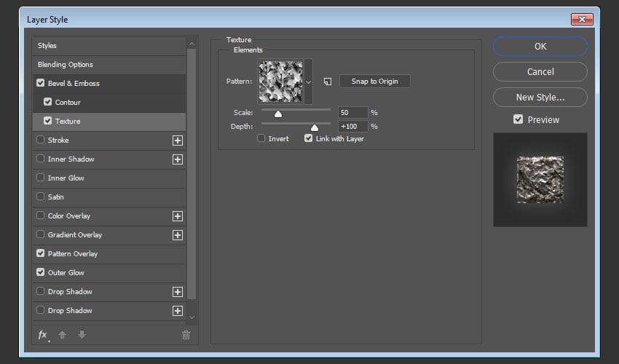Screen dimensions: 619x364
Task: Enable the Invert checkbox
Action: 261,138
